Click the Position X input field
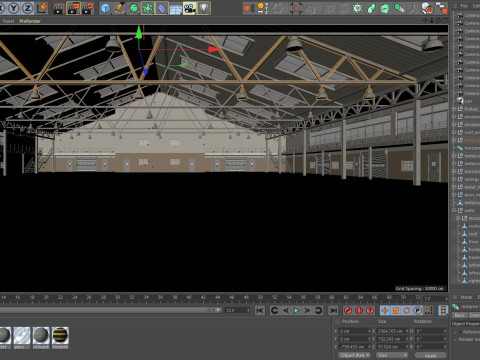Screen dimensions: 480x360 pos(355,331)
